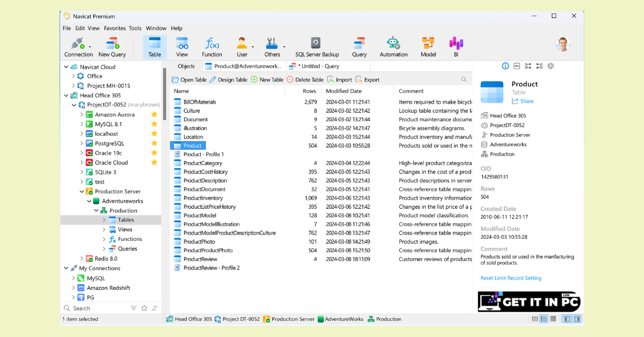
Task: Open the File menu
Action: (67, 28)
